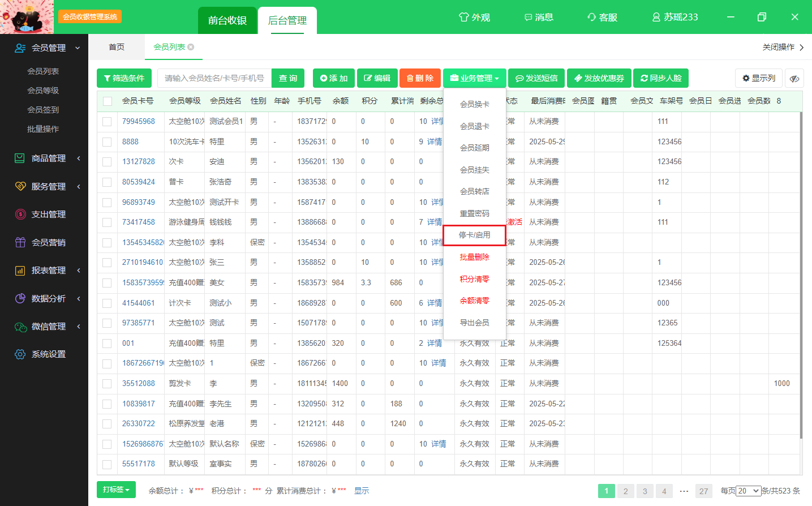Check the row checkbox for card 8888
The image size is (812, 506).
[107, 142]
